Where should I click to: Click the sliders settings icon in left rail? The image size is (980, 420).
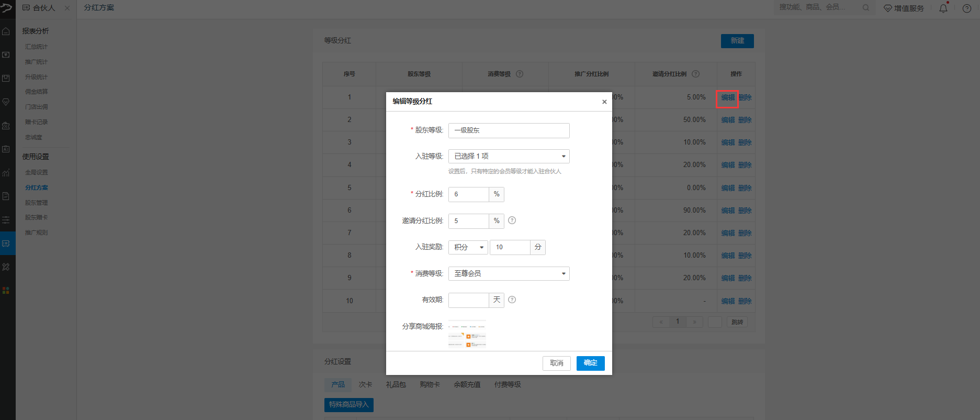click(6, 220)
